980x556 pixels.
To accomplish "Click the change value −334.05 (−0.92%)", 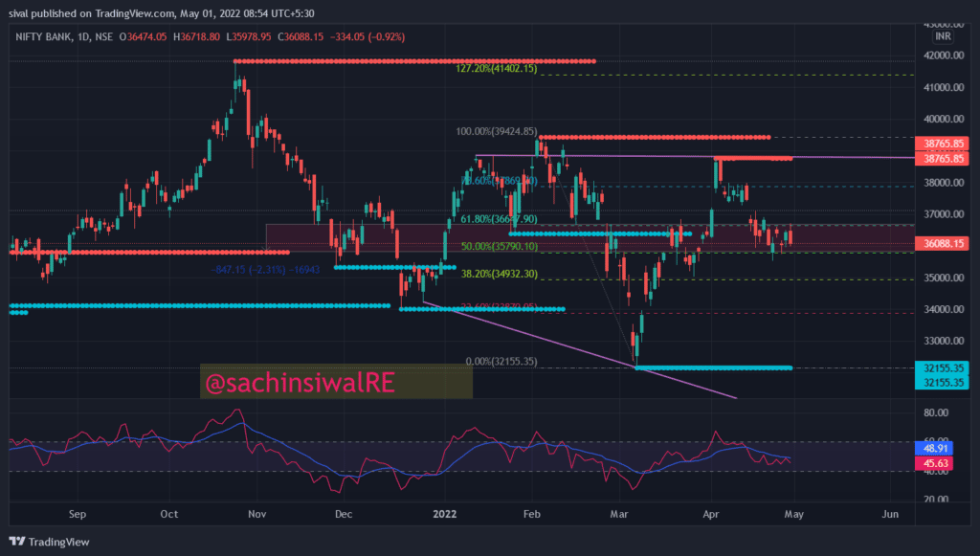I will 367,37.
